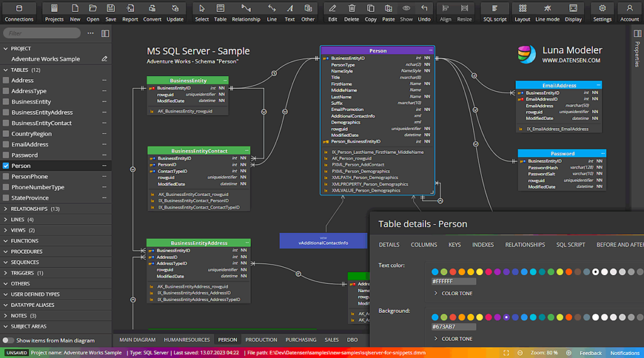
Task: Click the Convert toolbar icon
Action: coord(152,13)
